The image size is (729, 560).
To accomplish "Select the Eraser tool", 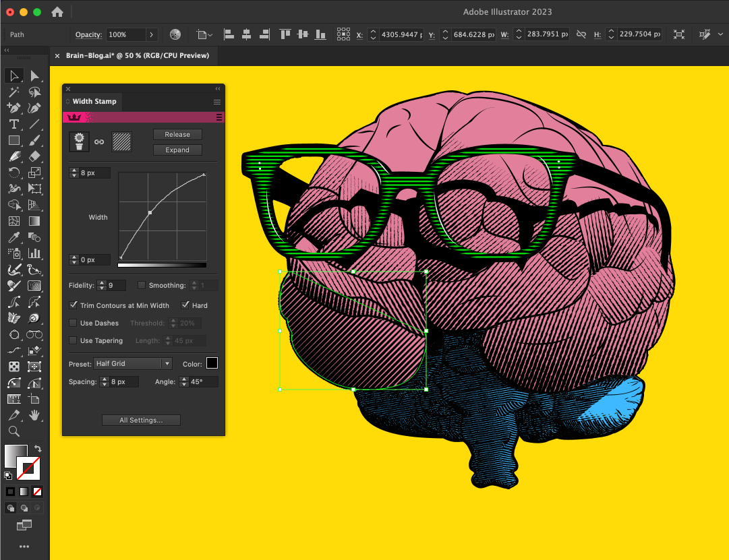I will pos(34,156).
